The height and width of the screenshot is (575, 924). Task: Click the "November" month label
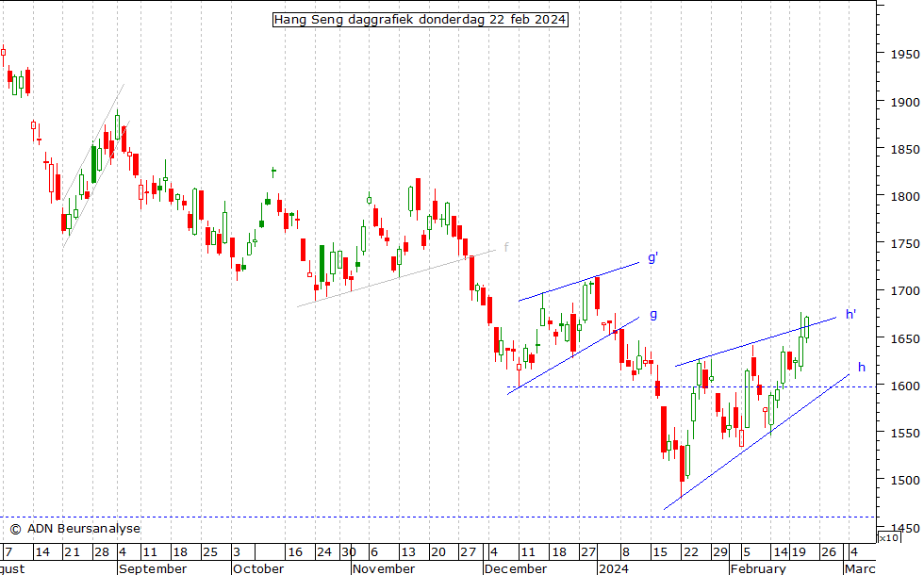tap(384, 568)
